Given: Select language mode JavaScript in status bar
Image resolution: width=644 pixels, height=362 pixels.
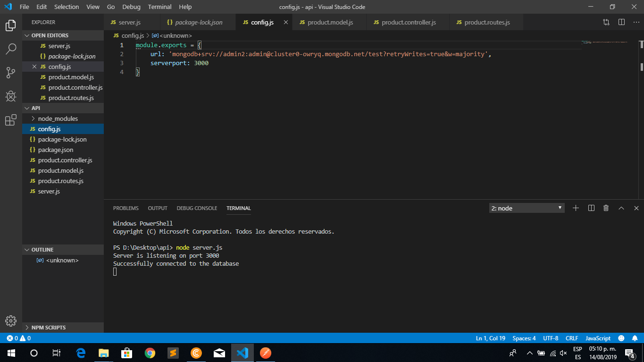Looking at the screenshot, I should [598, 338].
